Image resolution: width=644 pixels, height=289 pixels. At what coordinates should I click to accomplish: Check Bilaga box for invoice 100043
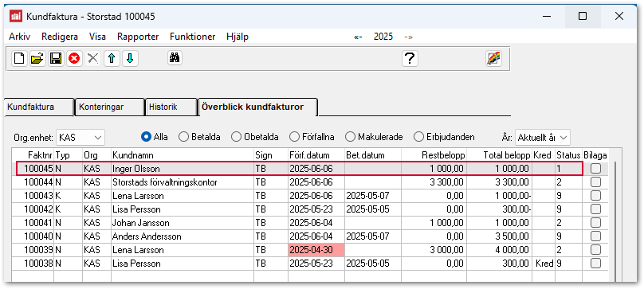595,195
